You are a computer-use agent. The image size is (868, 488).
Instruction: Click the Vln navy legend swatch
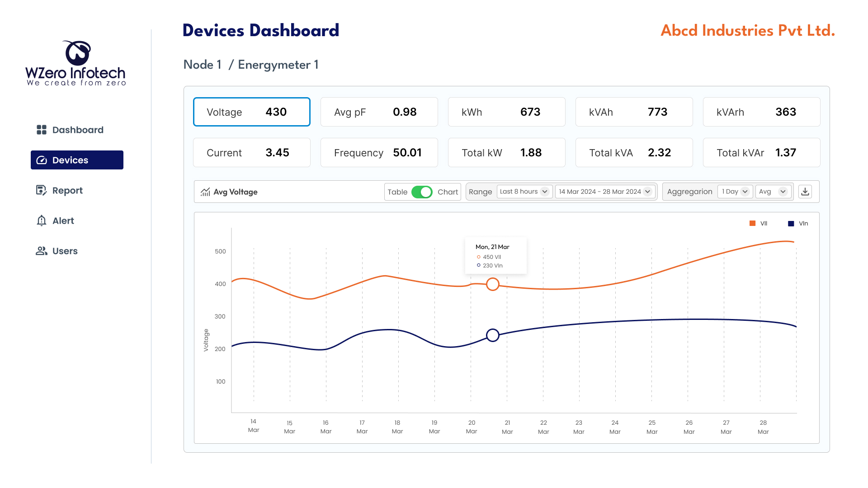(x=791, y=224)
